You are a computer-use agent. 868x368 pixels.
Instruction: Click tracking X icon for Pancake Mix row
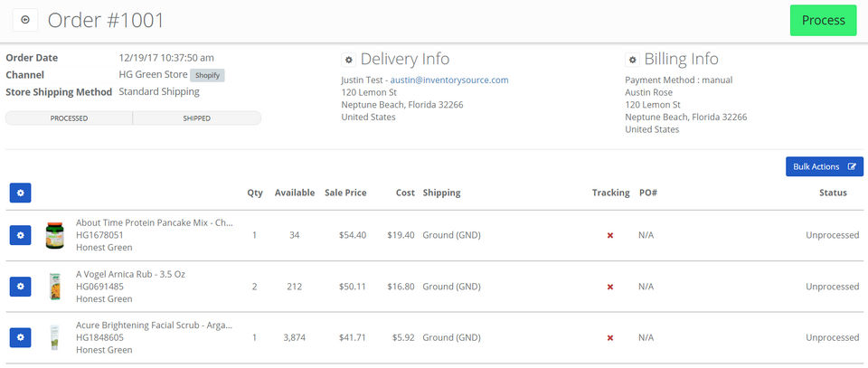pyautogui.click(x=610, y=235)
